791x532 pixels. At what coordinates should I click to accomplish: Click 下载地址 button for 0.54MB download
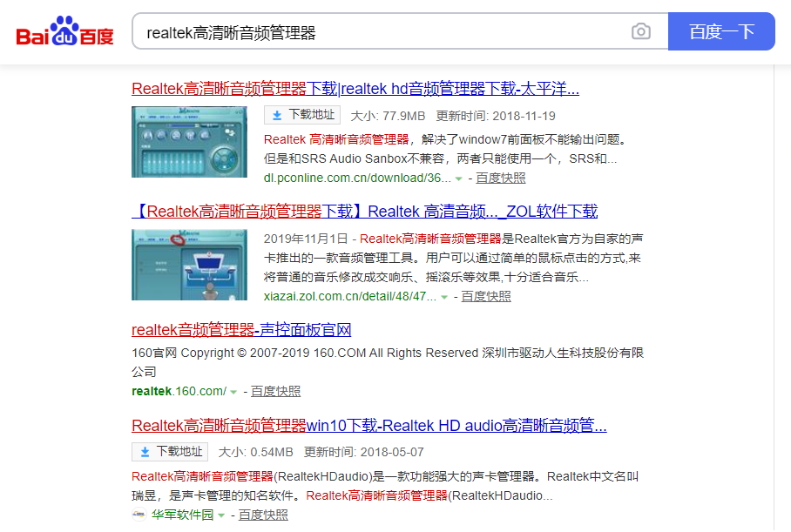pyautogui.click(x=170, y=452)
